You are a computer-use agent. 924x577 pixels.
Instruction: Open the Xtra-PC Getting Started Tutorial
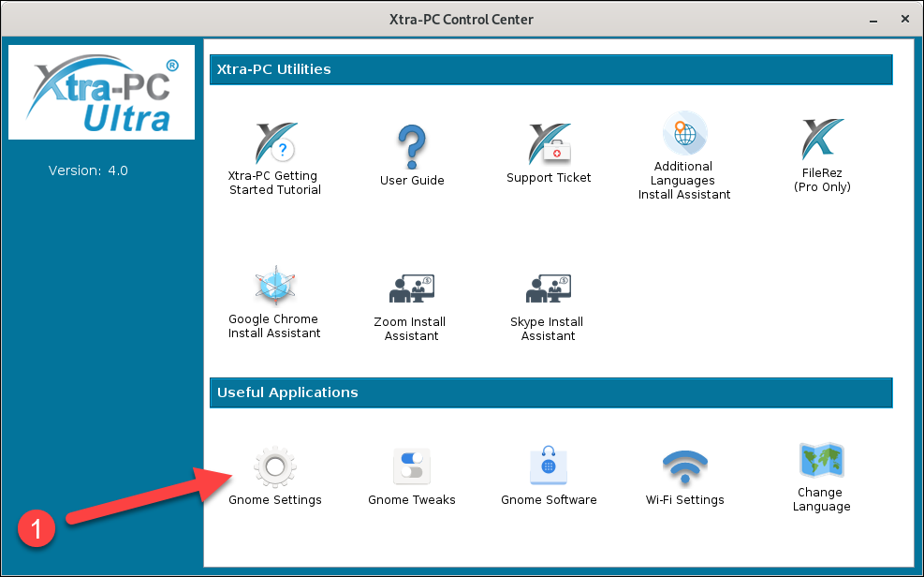(274, 145)
